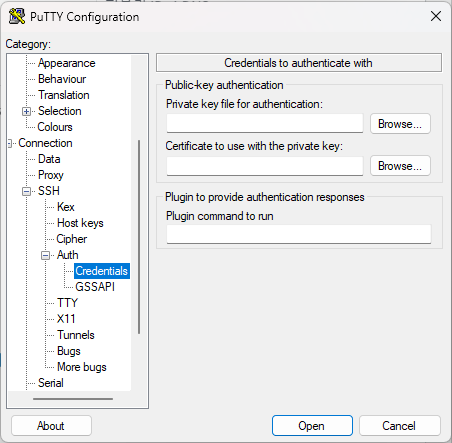The height and width of the screenshot is (443, 452).
Task: Select the Auth category
Action: tap(68, 255)
